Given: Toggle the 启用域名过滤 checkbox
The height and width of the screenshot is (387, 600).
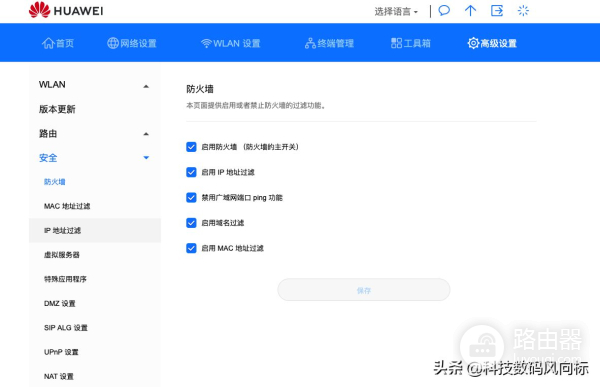Looking at the screenshot, I should 191,223.
